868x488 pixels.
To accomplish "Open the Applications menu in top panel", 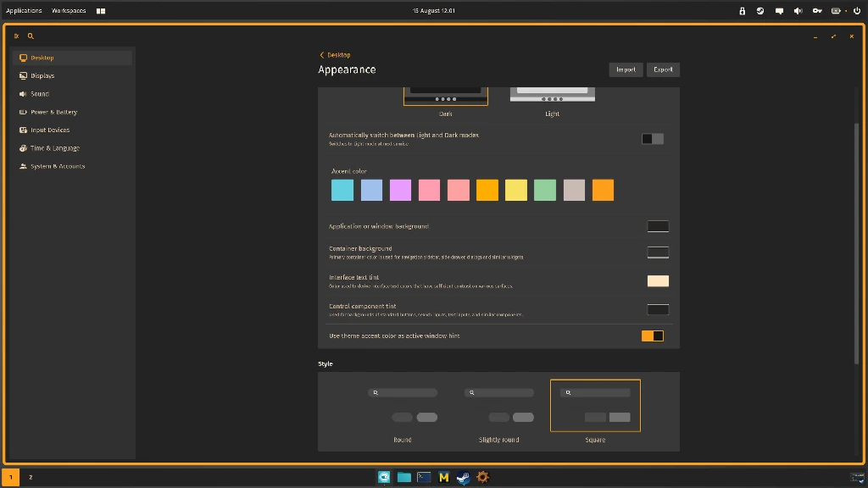I will [24, 10].
